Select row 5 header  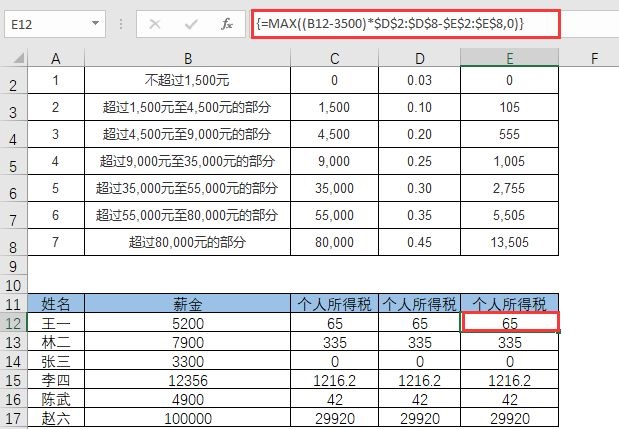click(x=13, y=162)
